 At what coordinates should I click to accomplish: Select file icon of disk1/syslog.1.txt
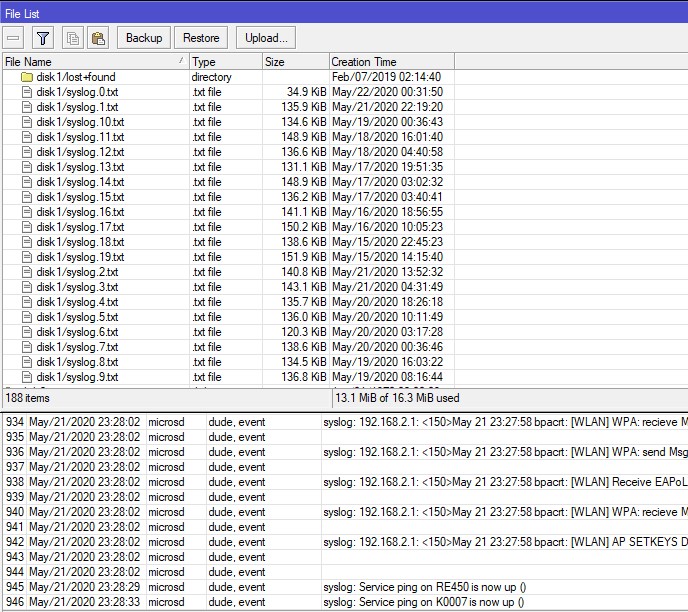point(27,107)
